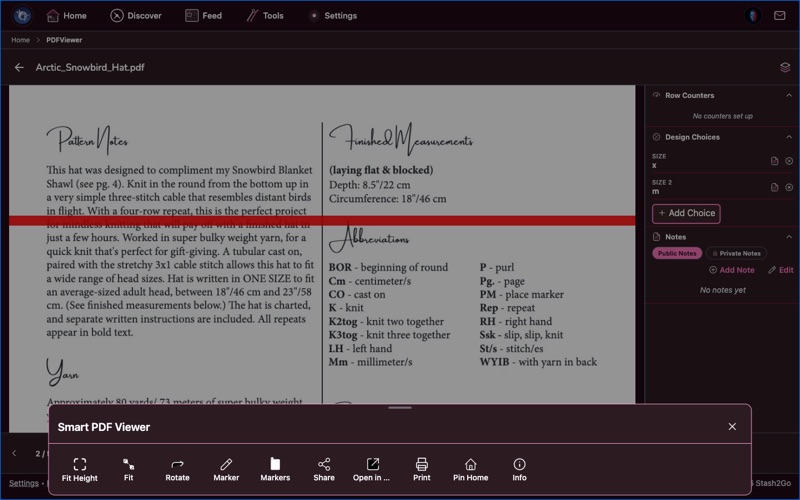Select Fit Height tool
The image size is (800, 500).
click(x=80, y=470)
